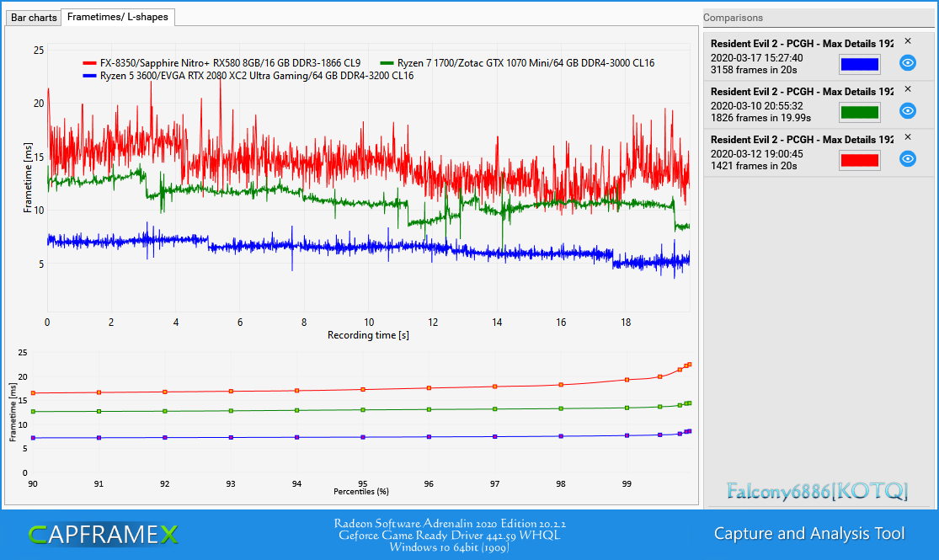Screen dimensions: 939x560
Task: Remove the 2020-03-17 15:27:40 comparison entry
Action: tap(908, 41)
